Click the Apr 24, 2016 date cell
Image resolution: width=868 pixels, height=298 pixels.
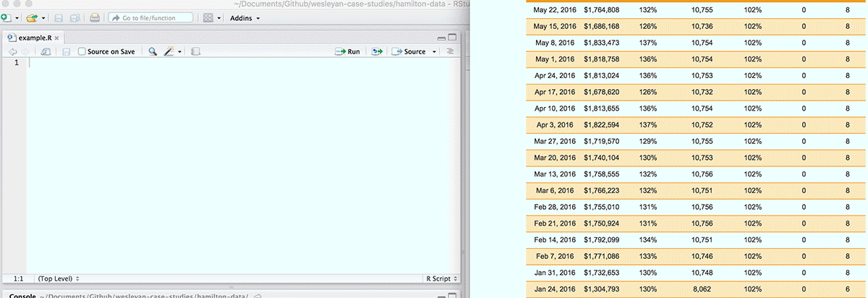click(554, 75)
